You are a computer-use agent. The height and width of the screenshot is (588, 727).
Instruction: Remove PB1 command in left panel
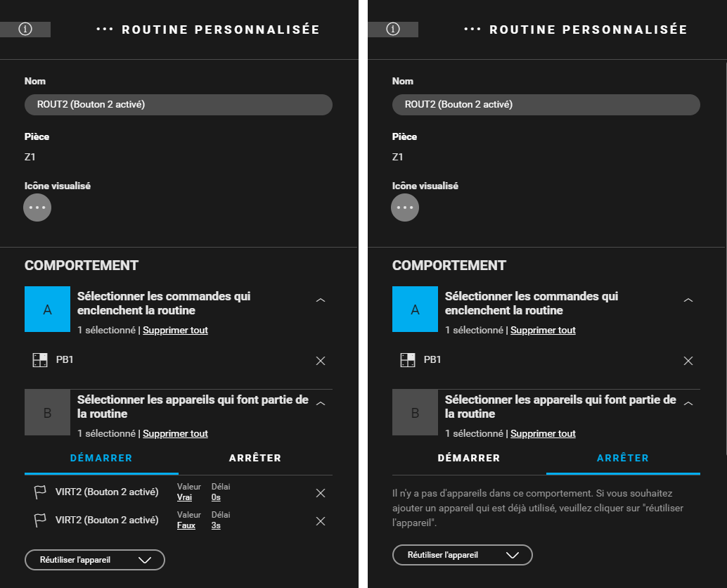click(321, 361)
